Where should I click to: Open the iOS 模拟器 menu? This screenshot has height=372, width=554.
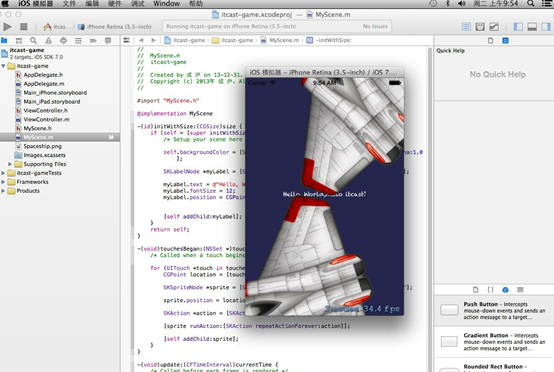(x=35, y=4)
